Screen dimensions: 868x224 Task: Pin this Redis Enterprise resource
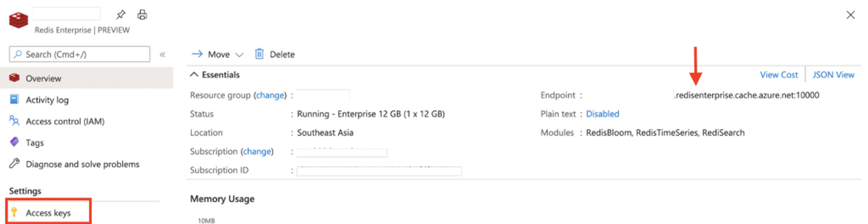click(x=121, y=15)
